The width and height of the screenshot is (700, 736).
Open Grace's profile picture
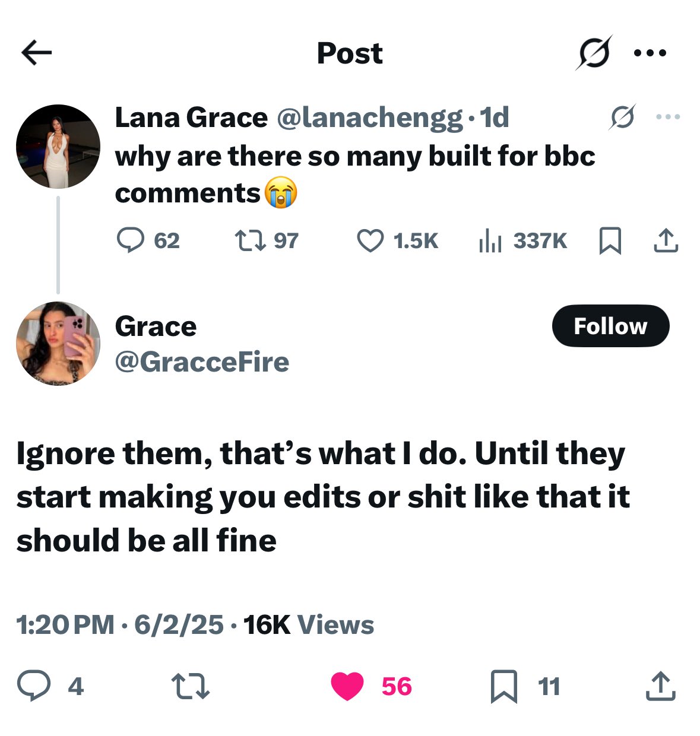tap(58, 344)
